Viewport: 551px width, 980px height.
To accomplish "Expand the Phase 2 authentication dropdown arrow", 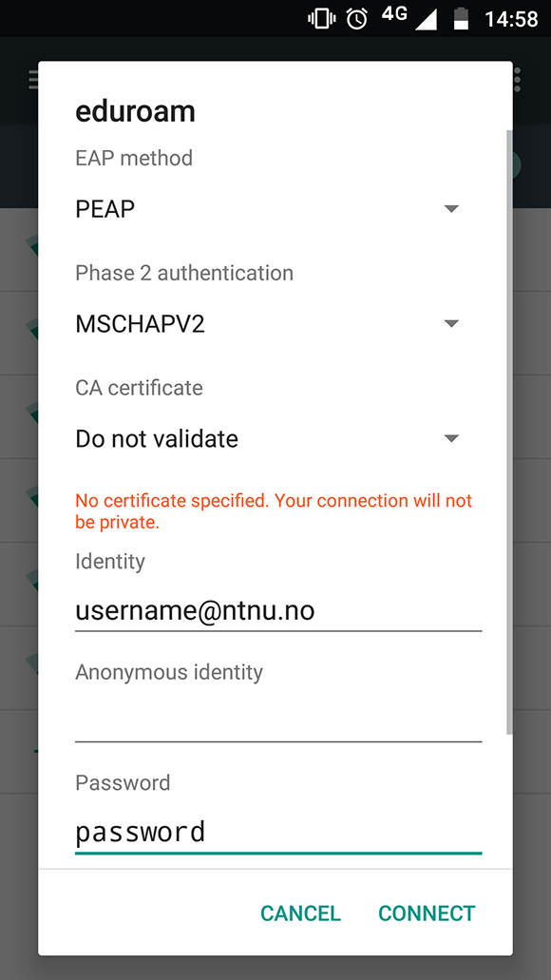I will tap(451, 324).
